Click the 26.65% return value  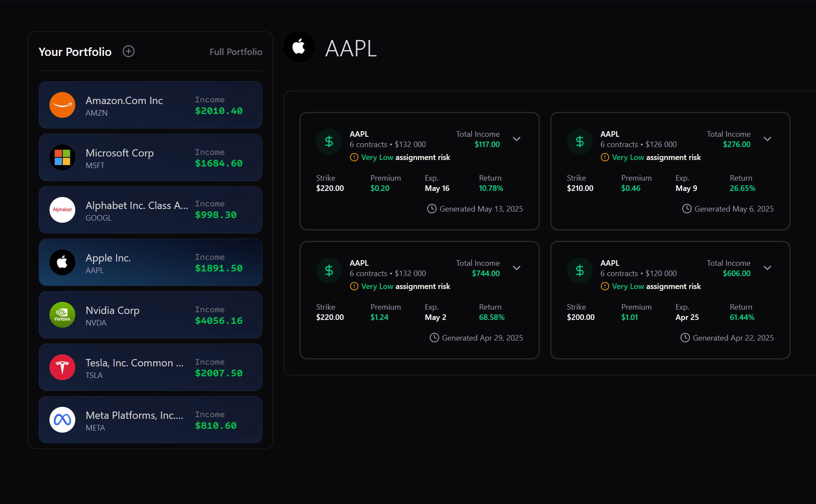[742, 188]
